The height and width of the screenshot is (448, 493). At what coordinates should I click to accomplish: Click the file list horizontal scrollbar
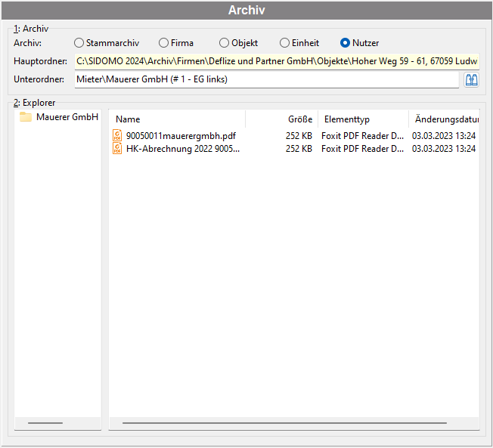point(284,423)
